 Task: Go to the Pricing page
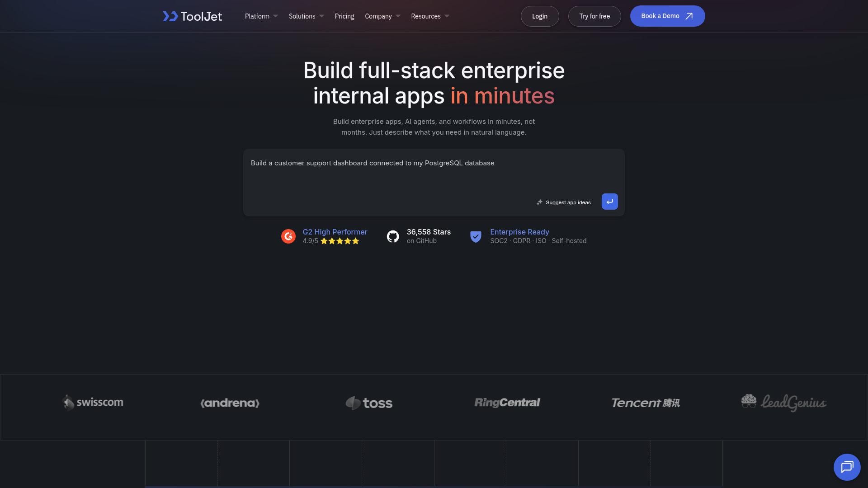click(344, 16)
